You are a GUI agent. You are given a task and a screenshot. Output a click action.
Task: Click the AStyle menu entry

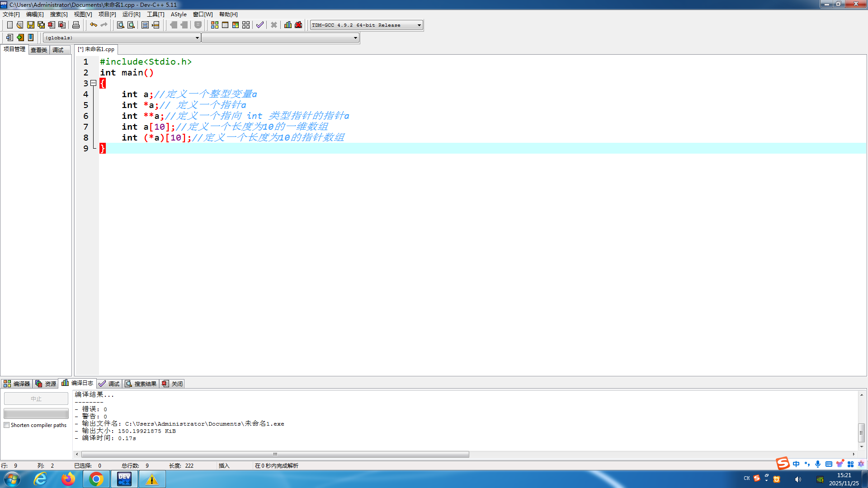click(178, 14)
